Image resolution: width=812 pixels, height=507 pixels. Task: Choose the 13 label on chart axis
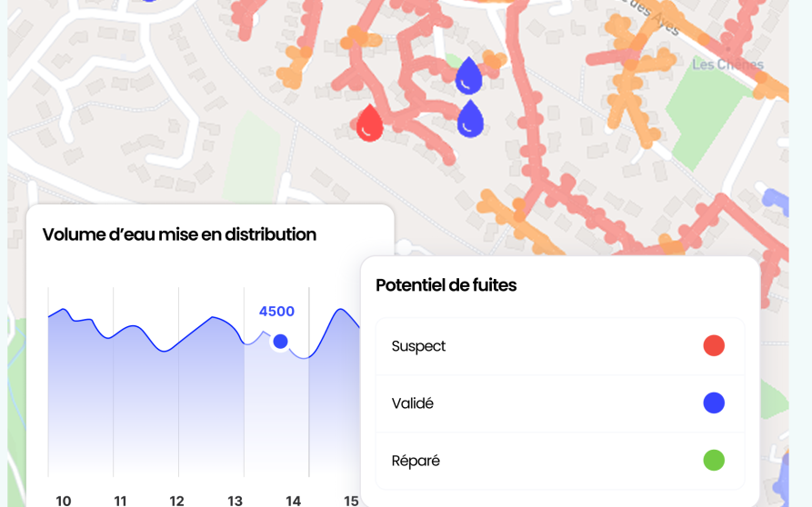coord(235,500)
